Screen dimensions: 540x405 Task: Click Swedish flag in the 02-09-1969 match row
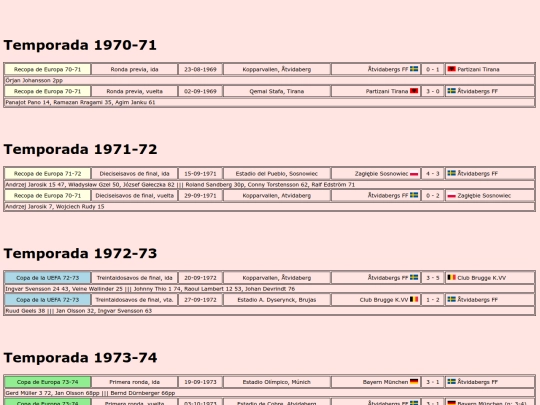tap(451, 91)
